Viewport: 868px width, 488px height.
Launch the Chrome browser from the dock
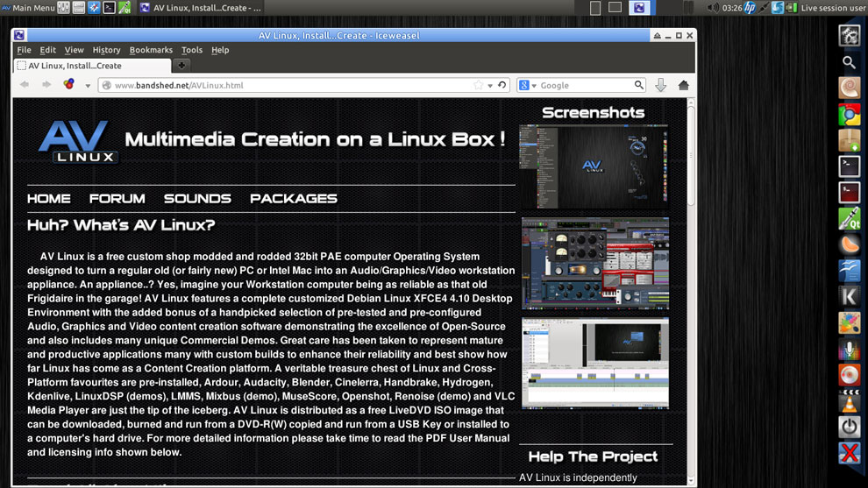pos(850,115)
